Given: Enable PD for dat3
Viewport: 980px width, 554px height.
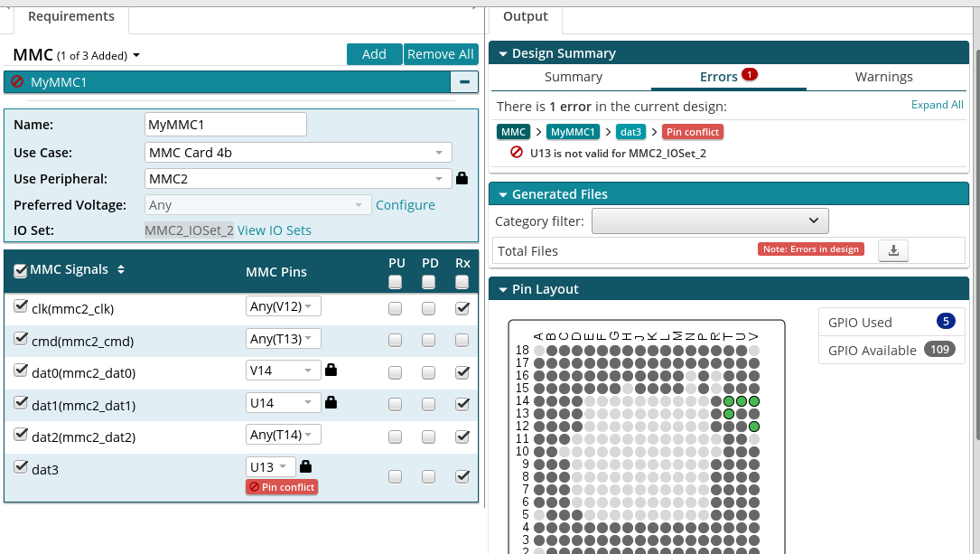Looking at the screenshot, I should [x=428, y=476].
